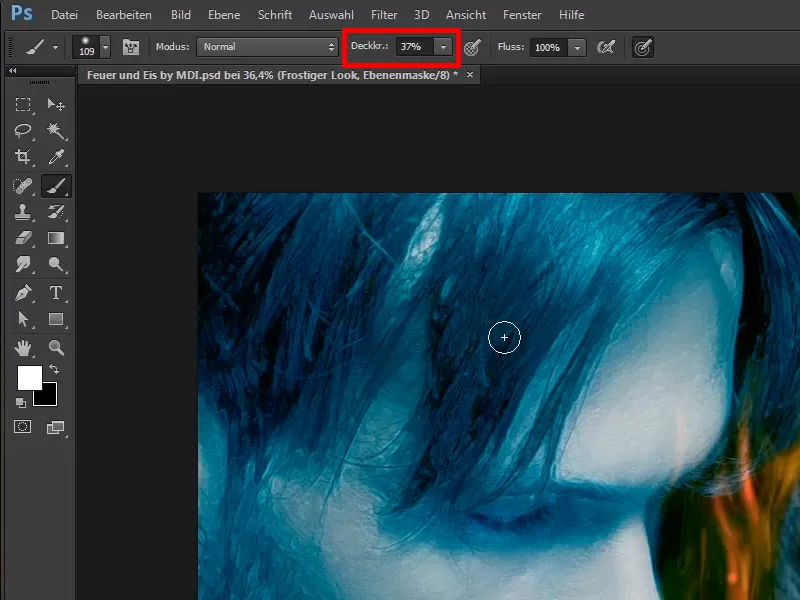
Task: Select the Rectangle shape tool
Action: tap(56, 319)
